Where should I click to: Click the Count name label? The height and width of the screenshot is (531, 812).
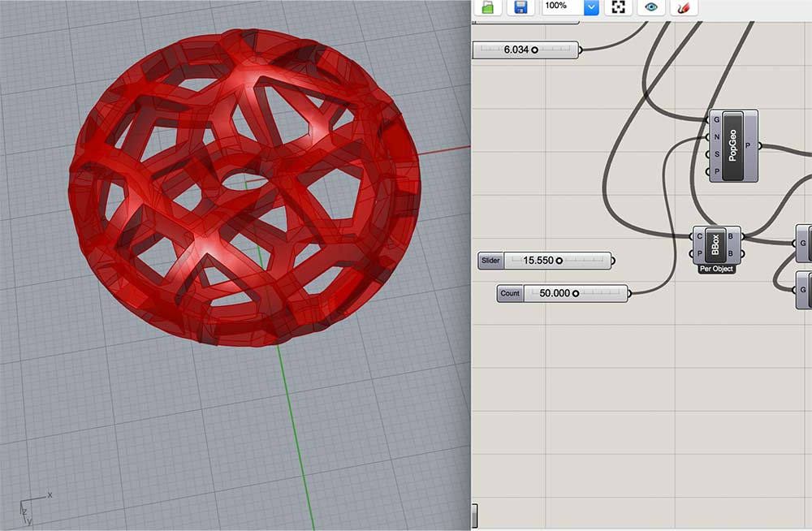point(510,293)
